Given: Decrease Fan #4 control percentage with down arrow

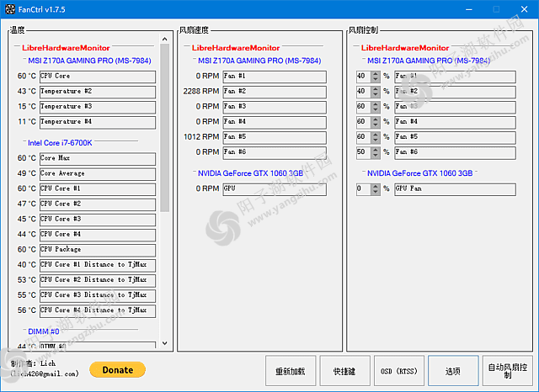Looking at the screenshot, I should click(x=376, y=124).
